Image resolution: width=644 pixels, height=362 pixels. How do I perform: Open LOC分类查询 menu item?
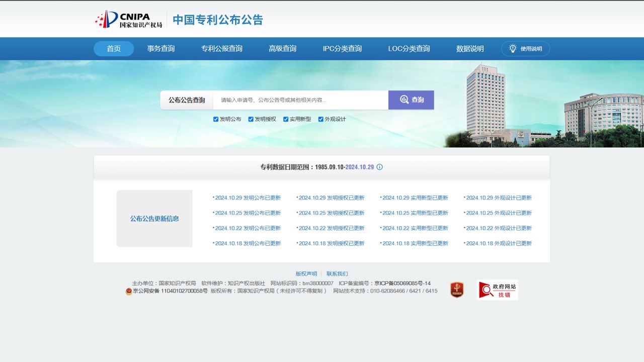[409, 49]
